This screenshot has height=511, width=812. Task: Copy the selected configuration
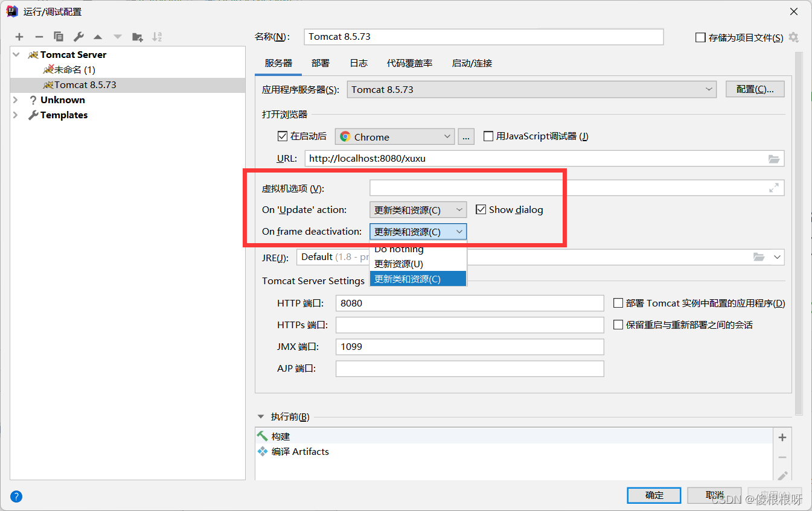pyautogui.click(x=59, y=37)
